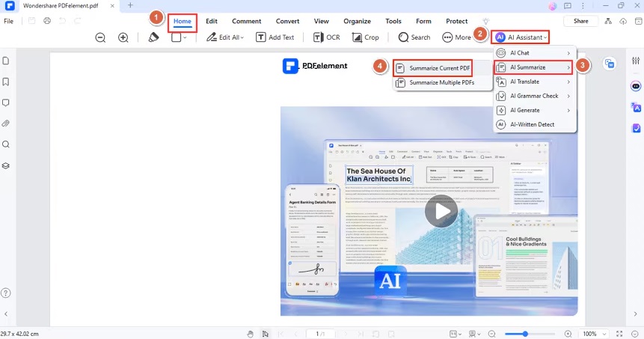
Task: Open the Search tool in toolbar
Action: point(414,37)
